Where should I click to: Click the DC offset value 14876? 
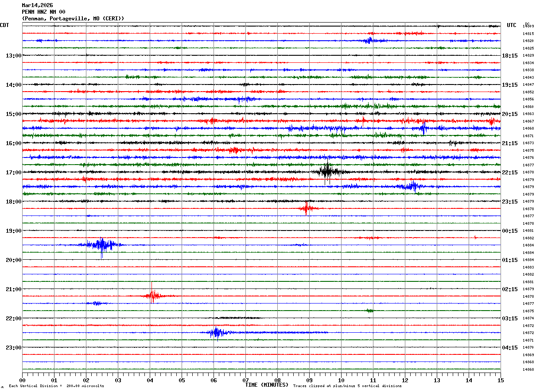tap(528, 158)
